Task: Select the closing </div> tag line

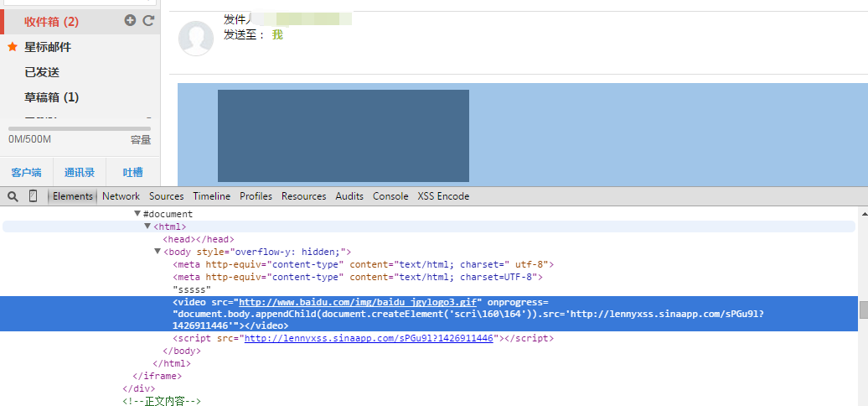Action: (139, 388)
